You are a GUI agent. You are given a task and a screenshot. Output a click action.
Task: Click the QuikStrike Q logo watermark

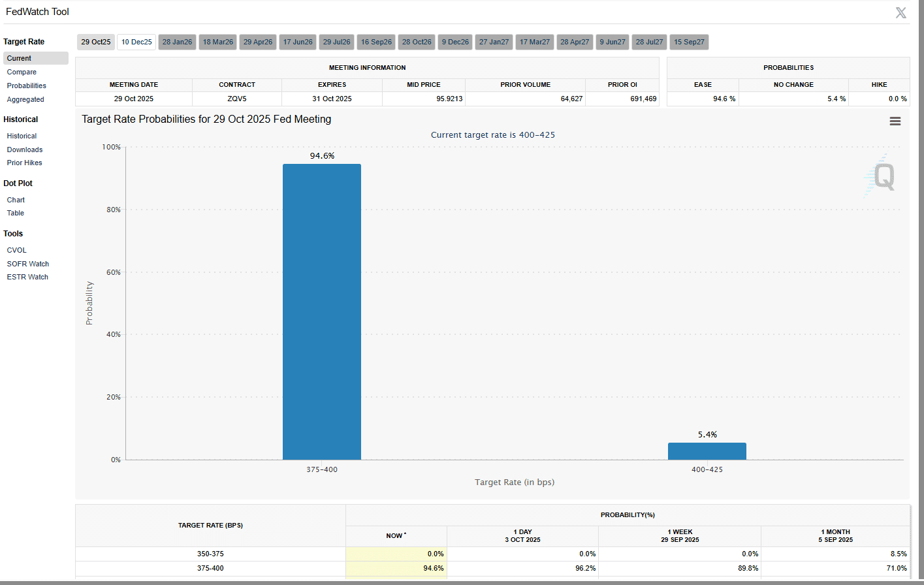tap(882, 176)
